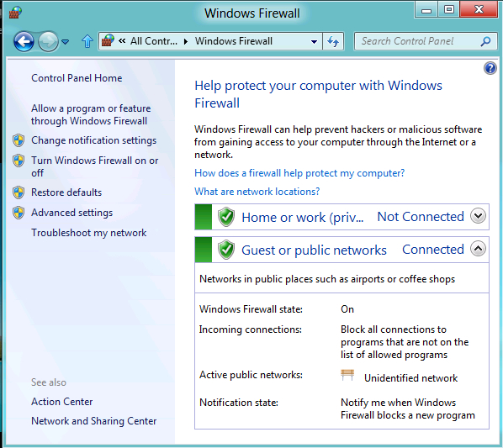Click the Block all connections text
This screenshot has height=448, width=503.
[405, 342]
